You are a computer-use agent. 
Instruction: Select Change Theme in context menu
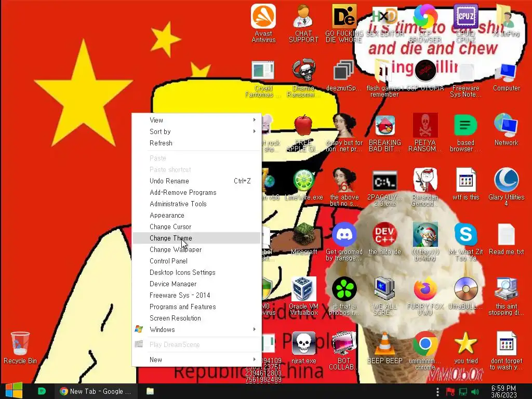(x=196, y=238)
